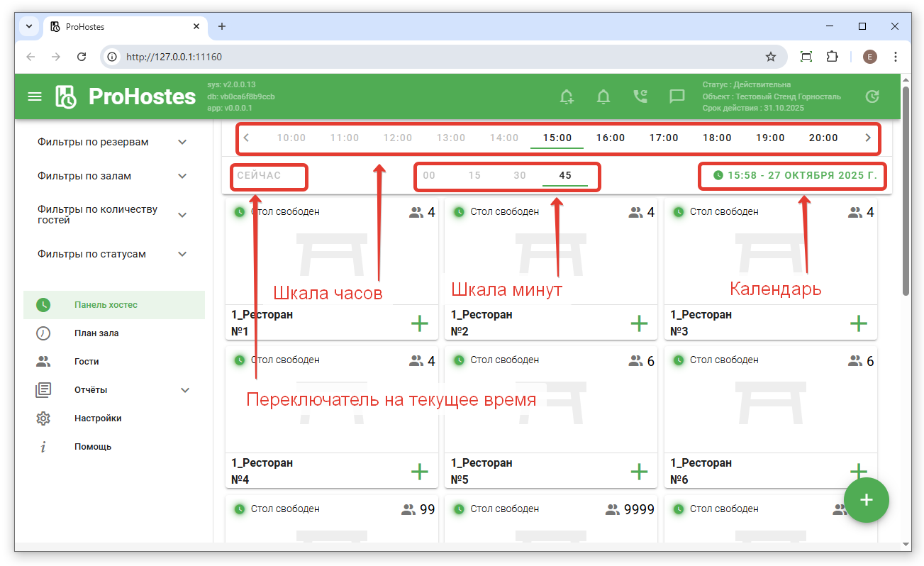This screenshot has width=924, height=566.
Task: Add reservation with plus on table №1
Action: (x=420, y=324)
